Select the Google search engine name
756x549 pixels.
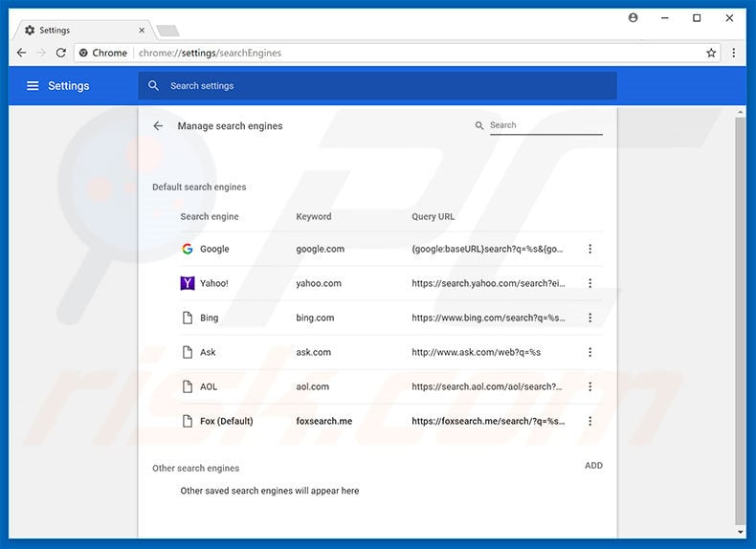[x=214, y=250]
